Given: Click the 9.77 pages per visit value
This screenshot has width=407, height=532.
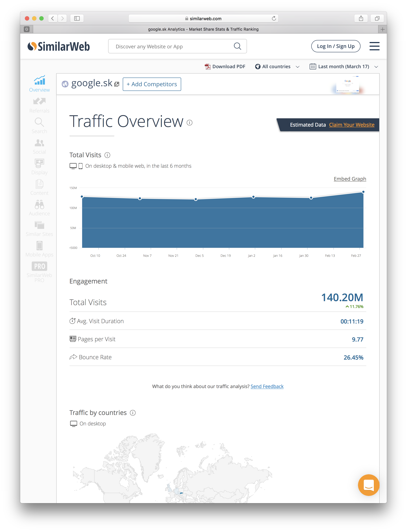Looking at the screenshot, I should click(x=357, y=339).
